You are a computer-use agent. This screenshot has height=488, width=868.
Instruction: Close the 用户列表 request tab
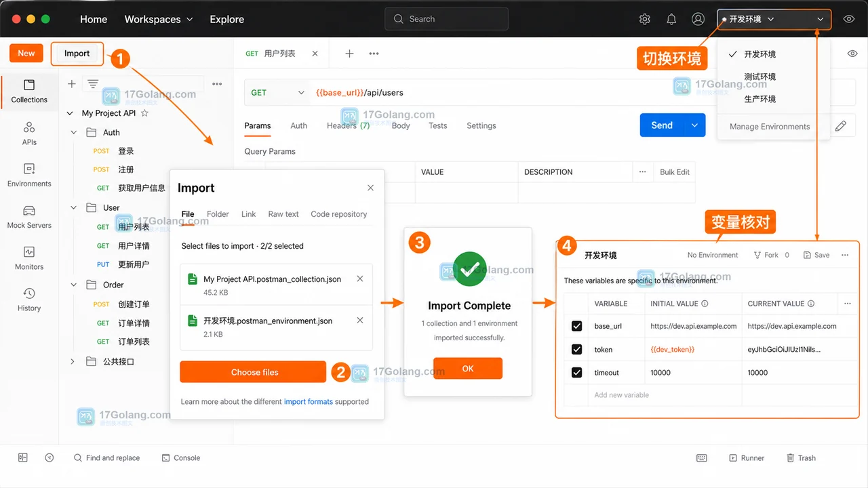click(315, 54)
